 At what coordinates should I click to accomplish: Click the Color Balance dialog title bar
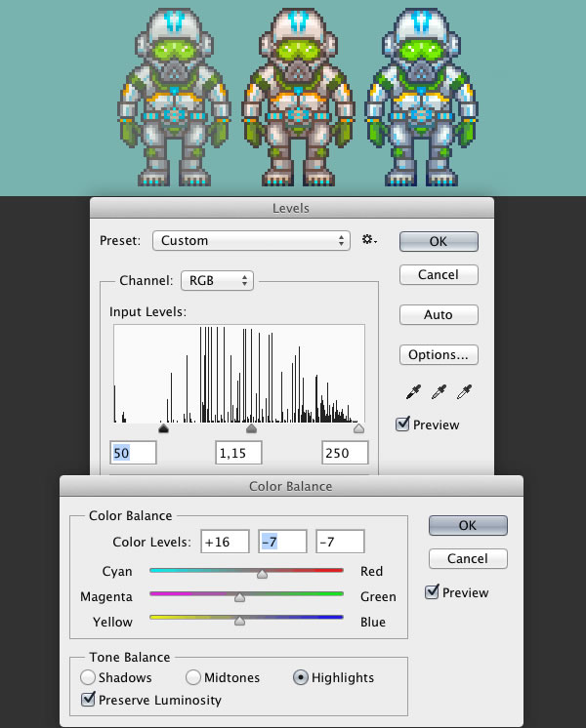click(x=291, y=486)
